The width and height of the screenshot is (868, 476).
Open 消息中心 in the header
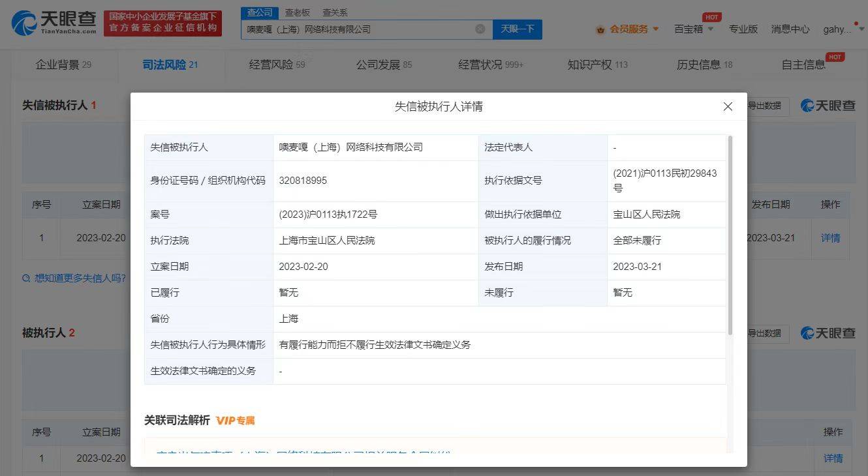790,29
